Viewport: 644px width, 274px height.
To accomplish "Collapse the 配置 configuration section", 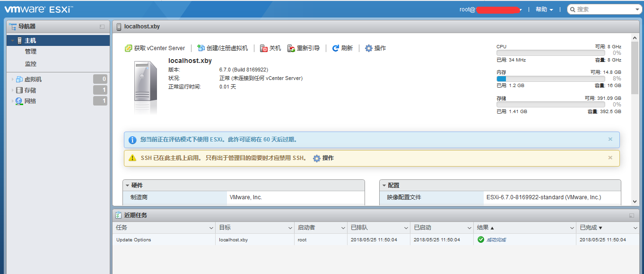I will (384, 185).
